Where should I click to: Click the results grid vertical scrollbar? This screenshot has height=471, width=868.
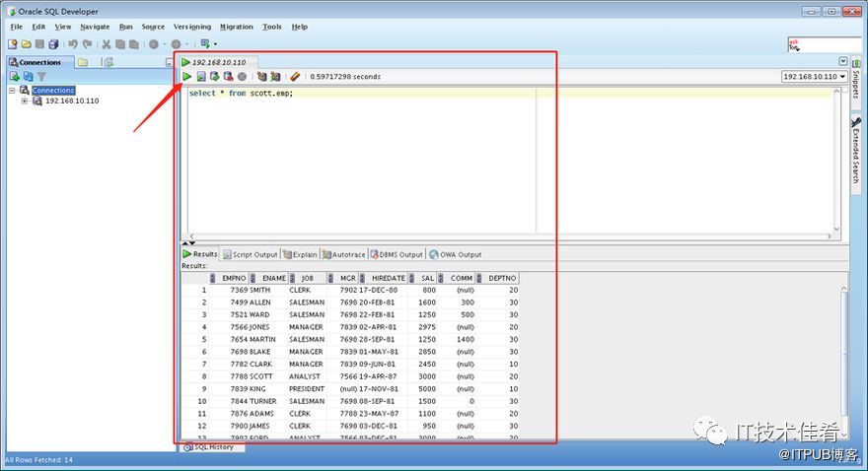pos(843,361)
